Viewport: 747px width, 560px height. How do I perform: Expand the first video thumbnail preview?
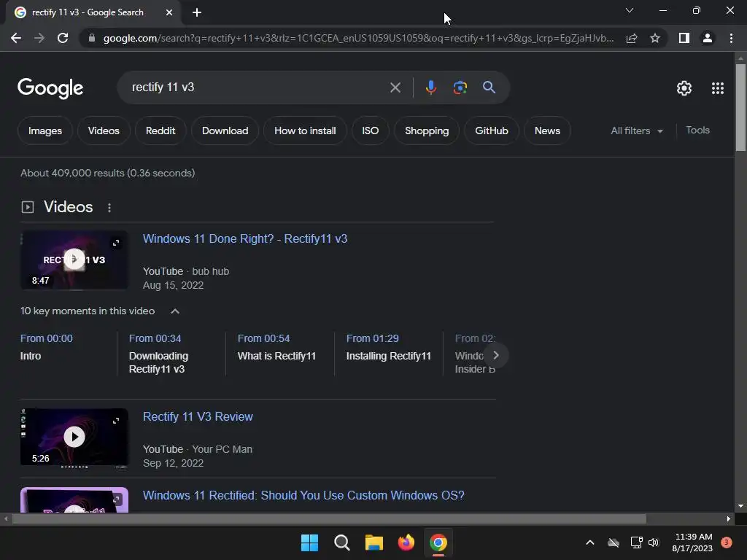pos(116,243)
